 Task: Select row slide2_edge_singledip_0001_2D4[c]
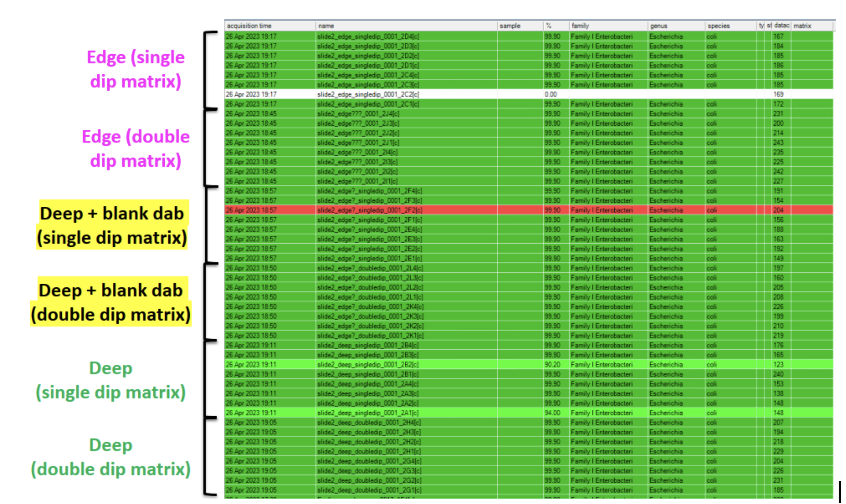click(x=529, y=36)
